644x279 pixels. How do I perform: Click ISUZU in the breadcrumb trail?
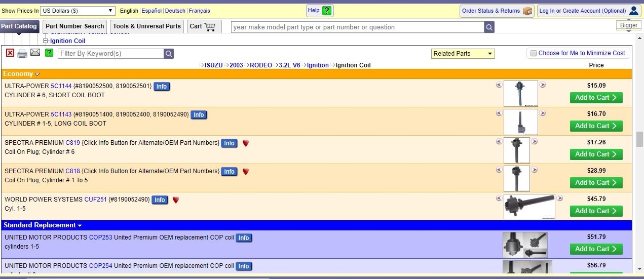tap(213, 65)
